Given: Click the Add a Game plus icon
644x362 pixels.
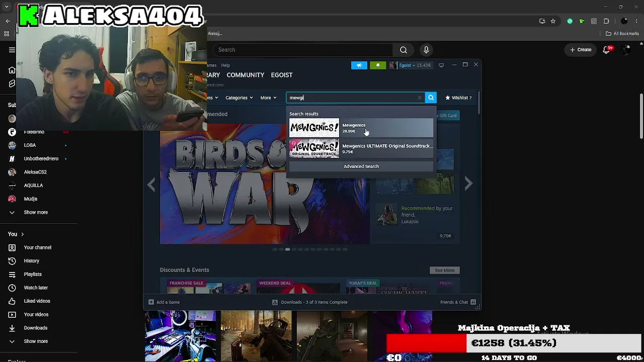Looking at the screenshot, I should [151, 302].
